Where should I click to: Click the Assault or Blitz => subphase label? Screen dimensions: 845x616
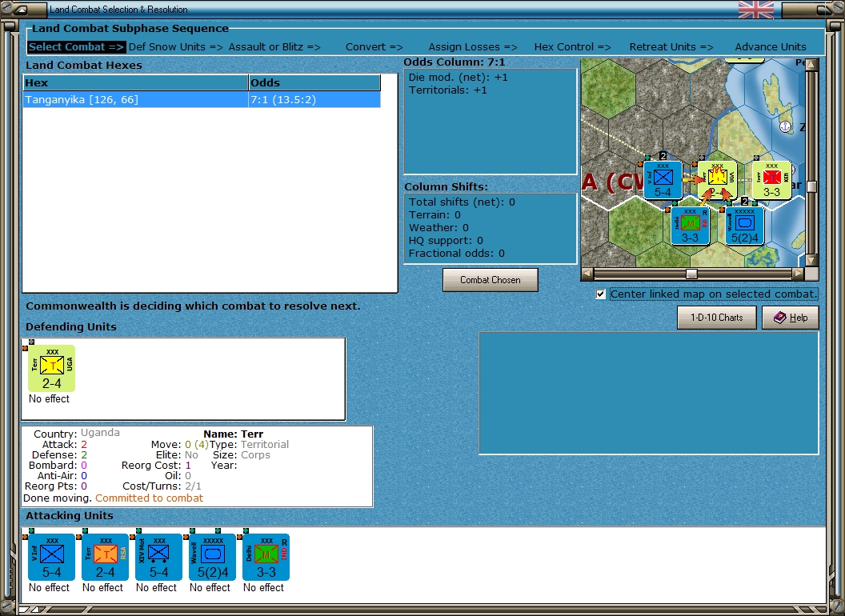click(x=274, y=47)
